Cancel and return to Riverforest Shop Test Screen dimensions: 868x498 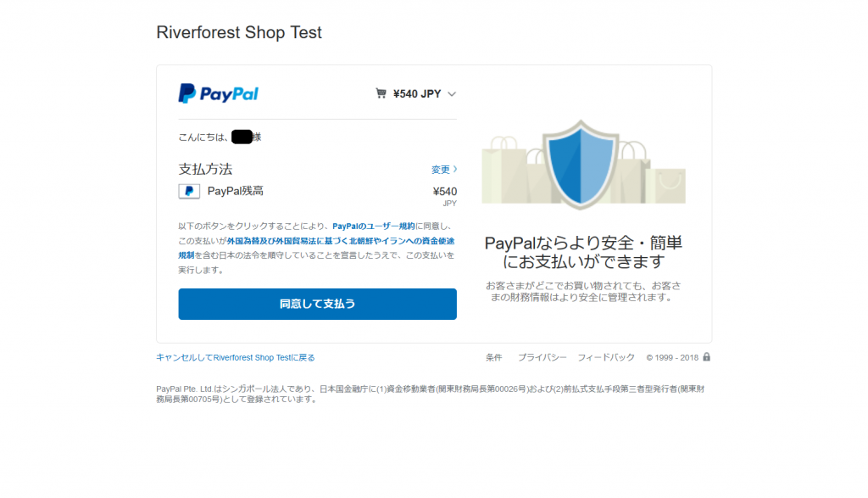236,358
